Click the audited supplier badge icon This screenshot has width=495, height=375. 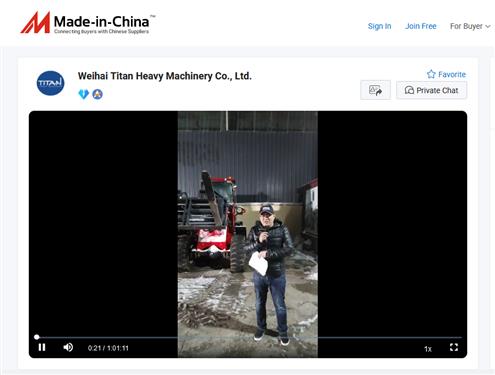tap(97, 94)
